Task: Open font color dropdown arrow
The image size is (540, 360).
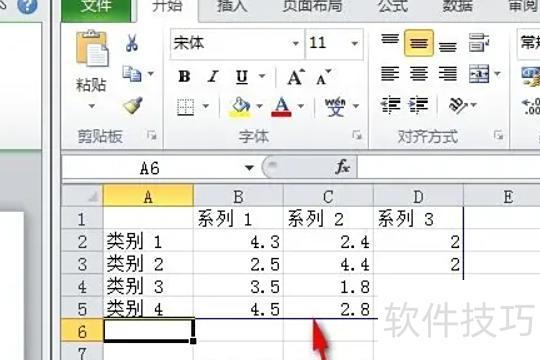Action: point(301,106)
